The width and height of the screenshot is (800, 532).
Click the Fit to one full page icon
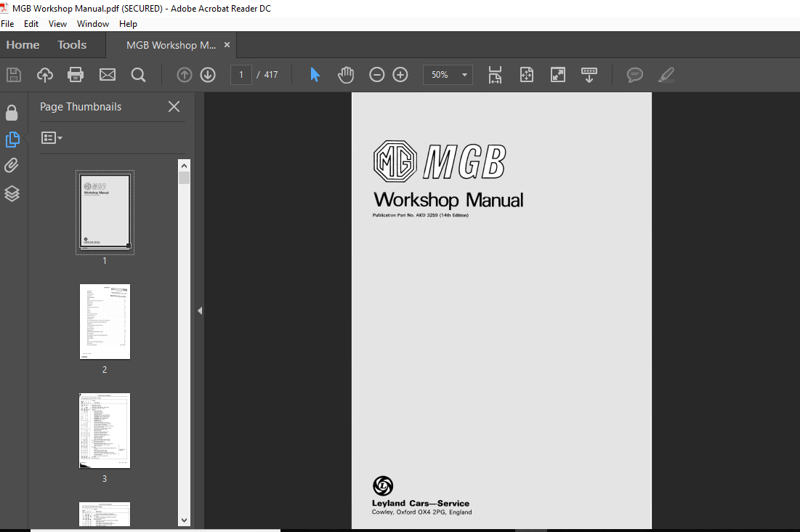pos(527,75)
